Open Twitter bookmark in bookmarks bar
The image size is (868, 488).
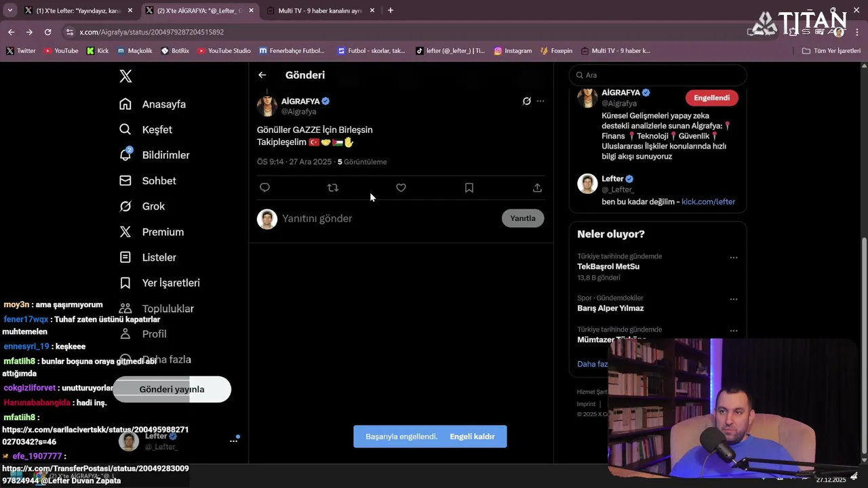pos(21,51)
